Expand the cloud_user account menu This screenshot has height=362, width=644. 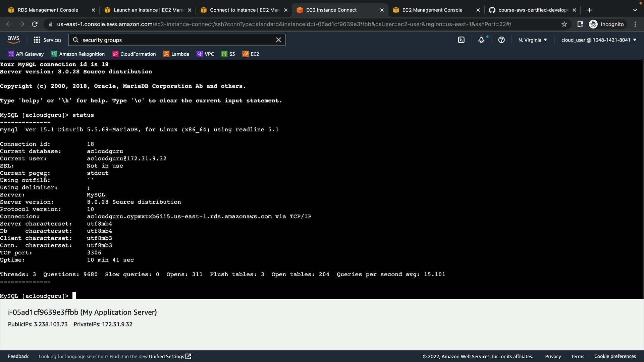pyautogui.click(x=599, y=40)
